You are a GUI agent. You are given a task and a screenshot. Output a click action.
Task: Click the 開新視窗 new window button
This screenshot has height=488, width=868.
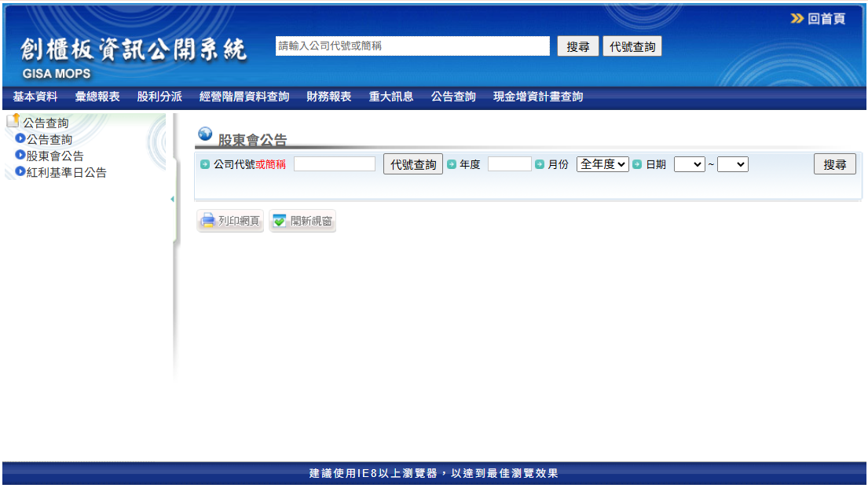click(302, 221)
